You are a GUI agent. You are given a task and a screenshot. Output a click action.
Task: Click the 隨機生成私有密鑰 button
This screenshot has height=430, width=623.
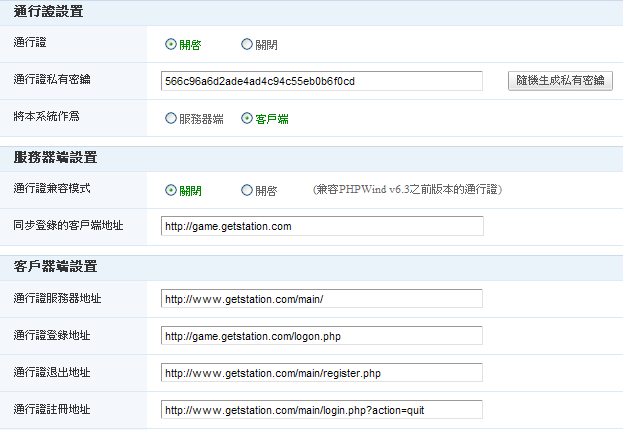[560, 81]
